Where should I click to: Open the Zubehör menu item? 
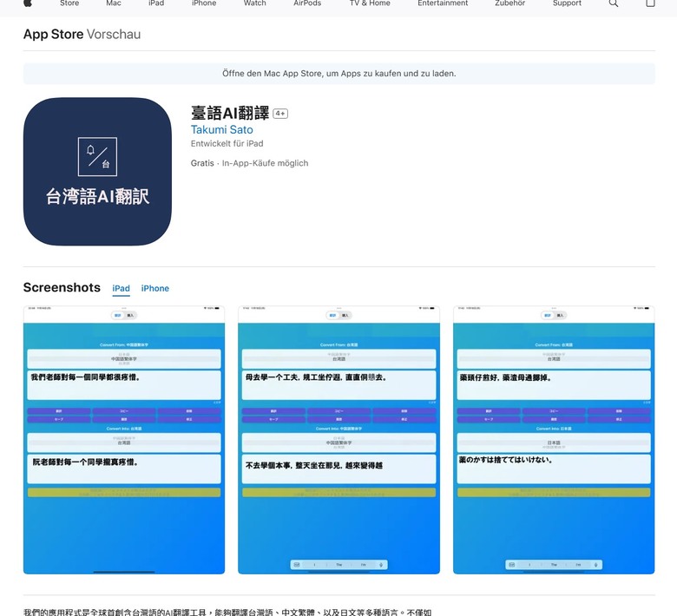tap(509, 3)
